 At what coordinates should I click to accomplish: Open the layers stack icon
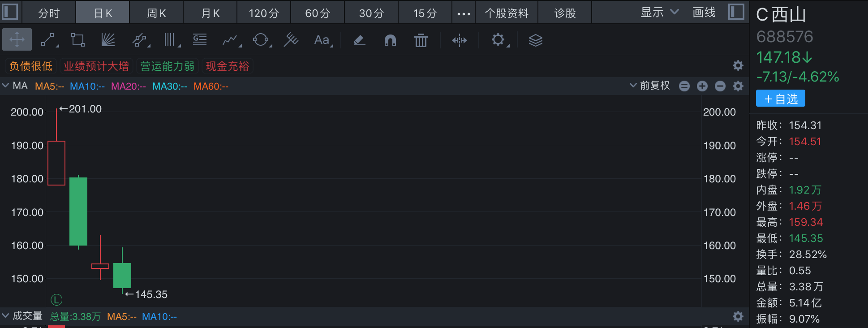(535, 40)
